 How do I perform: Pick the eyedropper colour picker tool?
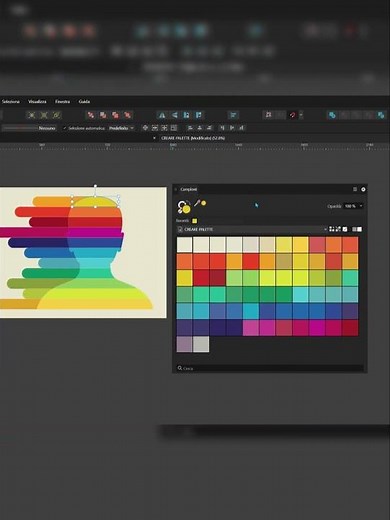coord(197,203)
